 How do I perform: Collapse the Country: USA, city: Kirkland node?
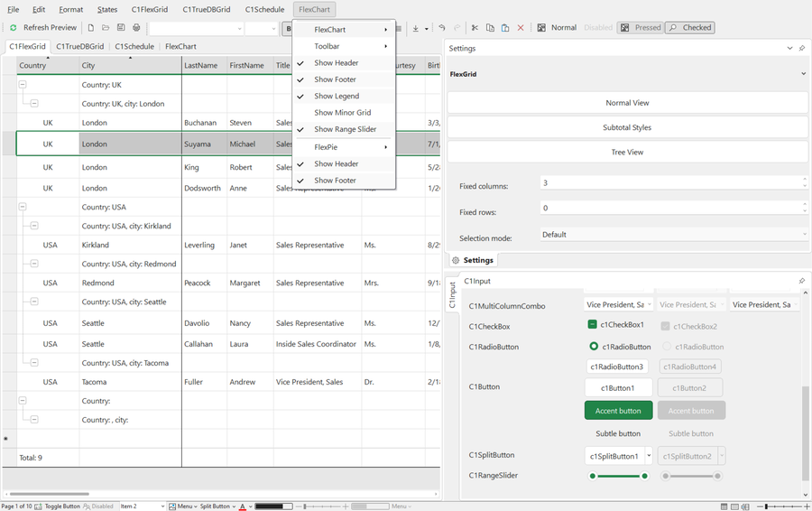pos(34,226)
